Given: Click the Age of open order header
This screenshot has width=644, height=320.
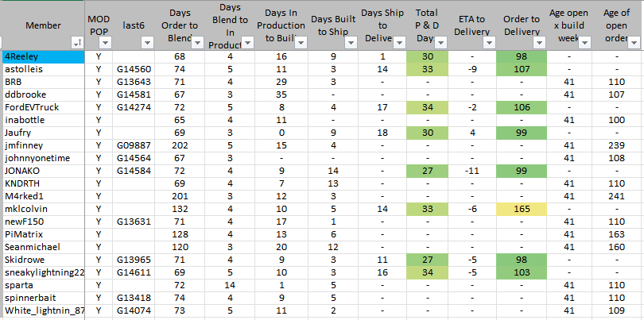Looking at the screenshot, I should [615, 25].
